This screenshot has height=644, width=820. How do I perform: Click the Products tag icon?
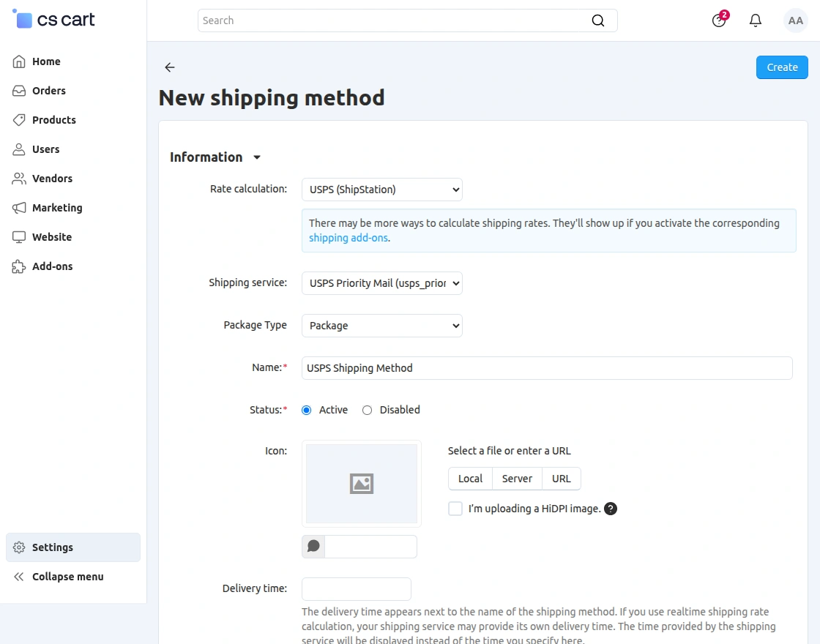[x=19, y=120]
